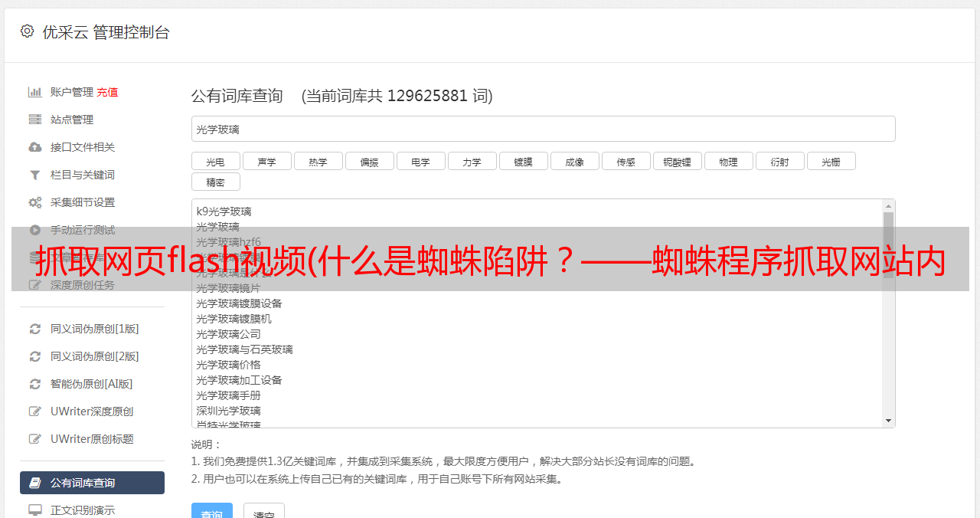Image resolution: width=980 pixels, height=518 pixels.
Task: Click the gears icon for 采集细节设置
Action: [35, 202]
